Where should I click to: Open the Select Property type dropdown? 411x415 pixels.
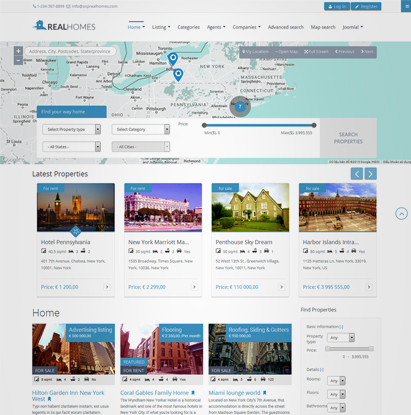pyautogui.click(x=71, y=129)
